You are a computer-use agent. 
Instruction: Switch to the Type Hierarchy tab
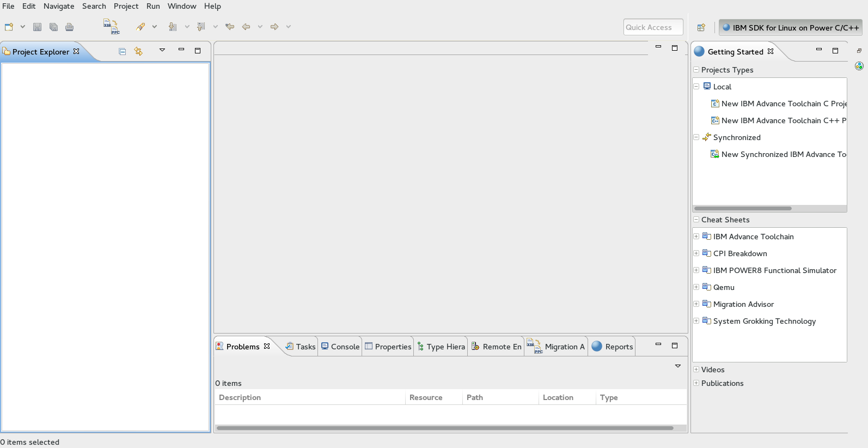pos(441,347)
